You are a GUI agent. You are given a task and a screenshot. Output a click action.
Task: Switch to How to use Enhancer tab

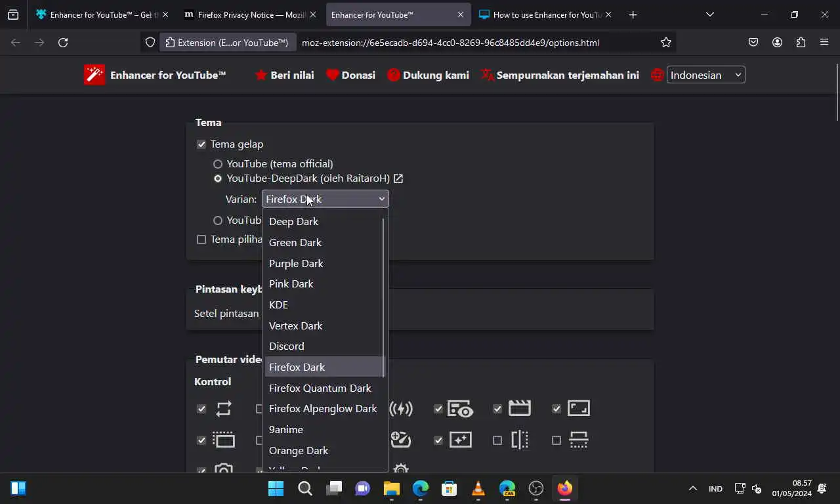coord(546,14)
